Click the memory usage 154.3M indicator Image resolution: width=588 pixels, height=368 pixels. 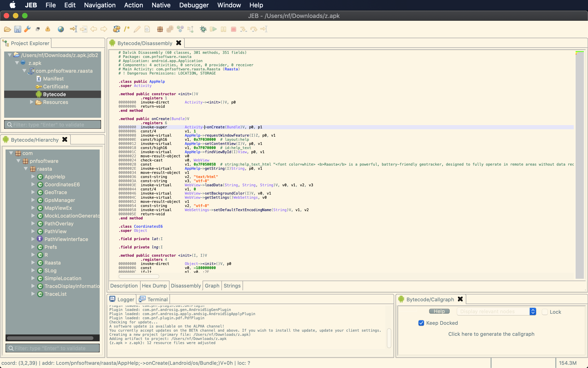pyautogui.click(x=568, y=363)
